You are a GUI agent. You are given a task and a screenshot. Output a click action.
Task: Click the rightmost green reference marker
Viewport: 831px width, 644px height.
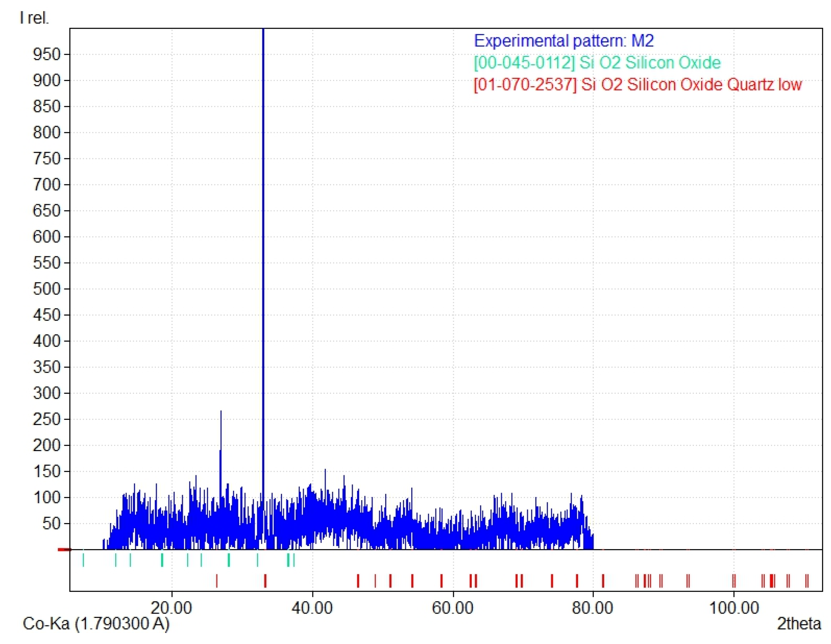click(x=294, y=560)
